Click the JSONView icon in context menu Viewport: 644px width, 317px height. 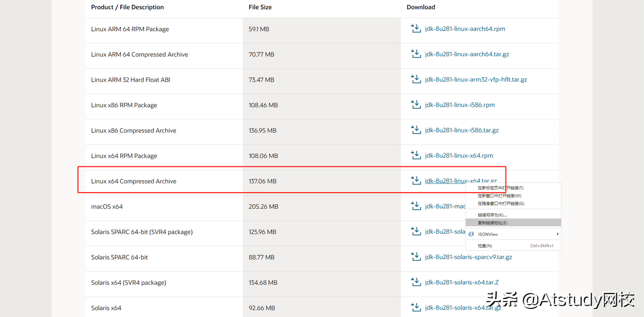pyautogui.click(x=471, y=234)
